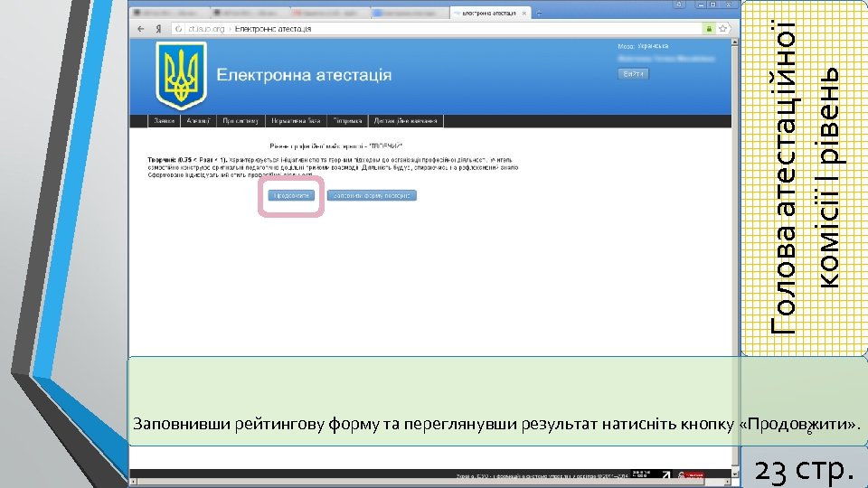Open the 'Нормативна база' menu item
Screen dimensions: 868x488
(296, 120)
